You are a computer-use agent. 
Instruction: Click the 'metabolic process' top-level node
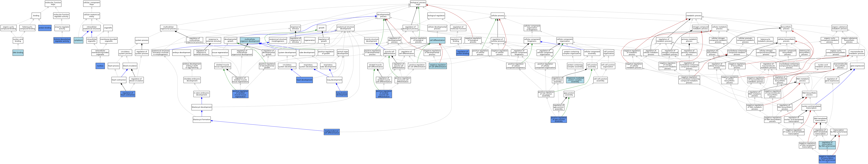point(694,16)
